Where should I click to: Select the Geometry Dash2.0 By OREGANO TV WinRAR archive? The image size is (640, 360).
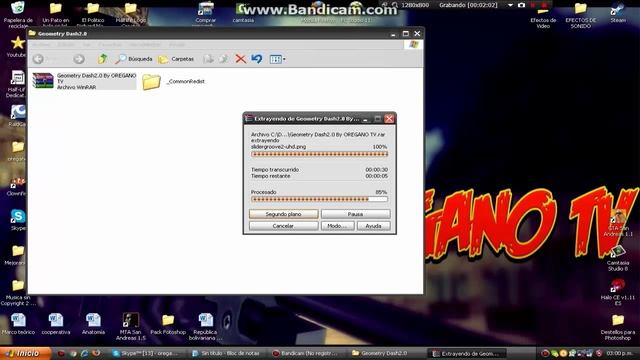click(x=84, y=81)
